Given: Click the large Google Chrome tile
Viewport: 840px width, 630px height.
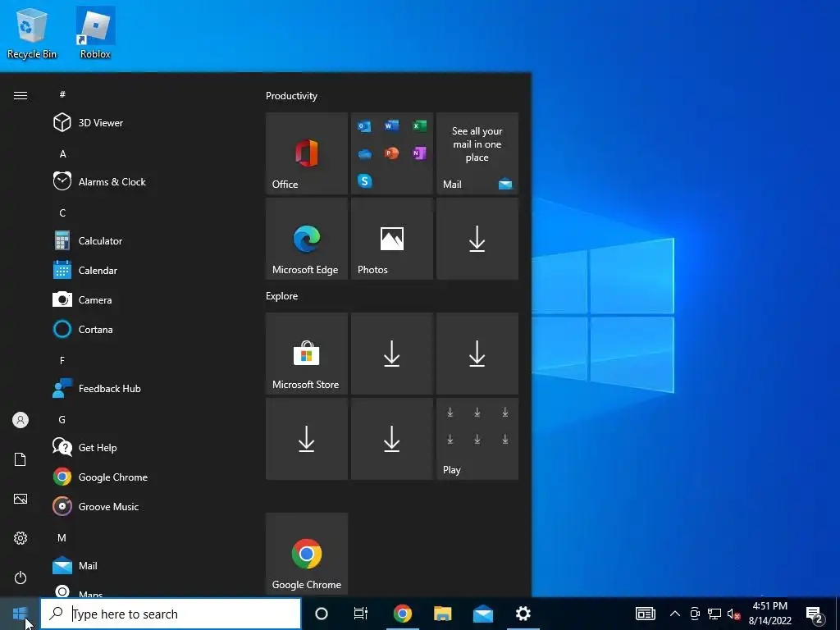Looking at the screenshot, I should tap(307, 554).
